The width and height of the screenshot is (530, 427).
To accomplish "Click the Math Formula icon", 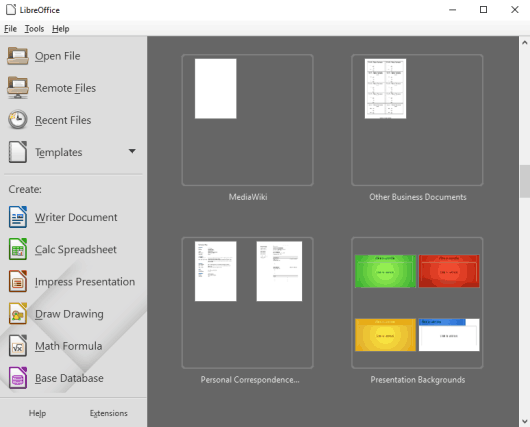I will [18, 346].
